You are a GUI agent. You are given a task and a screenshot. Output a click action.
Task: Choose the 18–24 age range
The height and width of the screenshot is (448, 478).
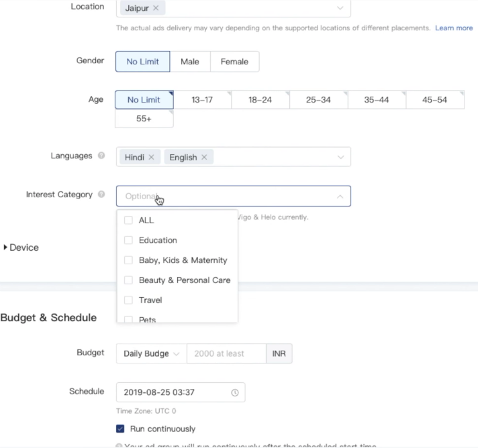click(x=260, y=100)
